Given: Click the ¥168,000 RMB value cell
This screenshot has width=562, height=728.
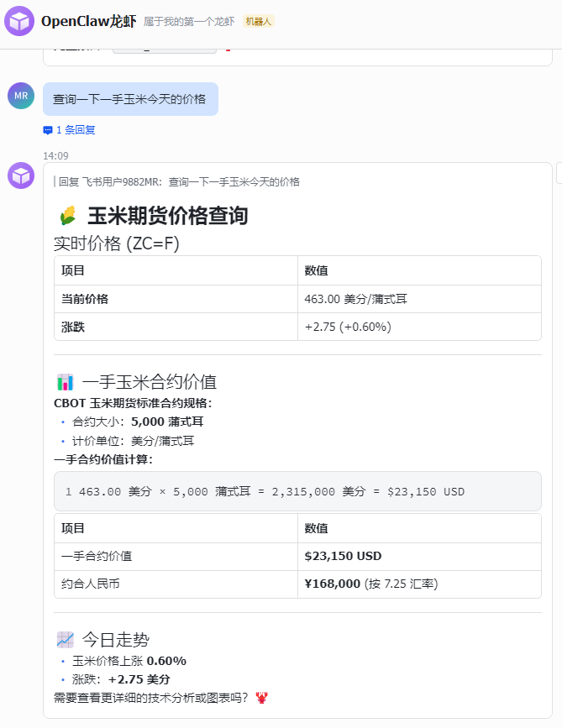Looking at the screenshot, I should click(370, 584).
